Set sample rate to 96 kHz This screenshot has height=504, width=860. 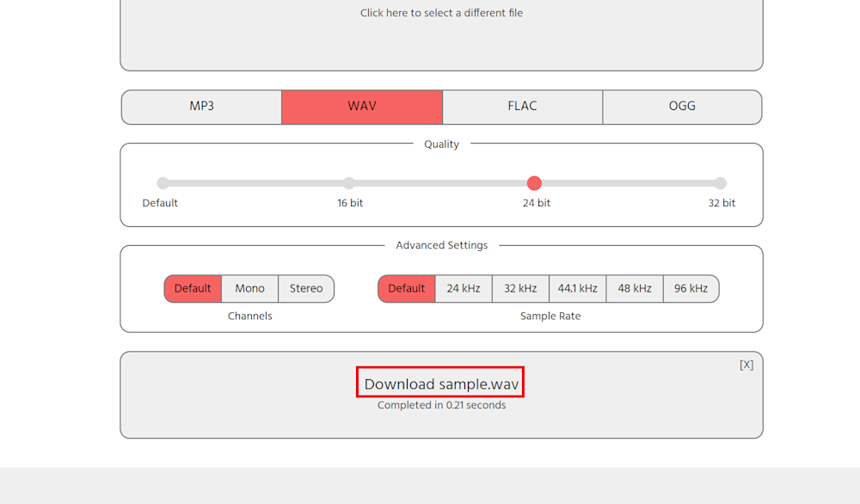[x=691, y=288]
